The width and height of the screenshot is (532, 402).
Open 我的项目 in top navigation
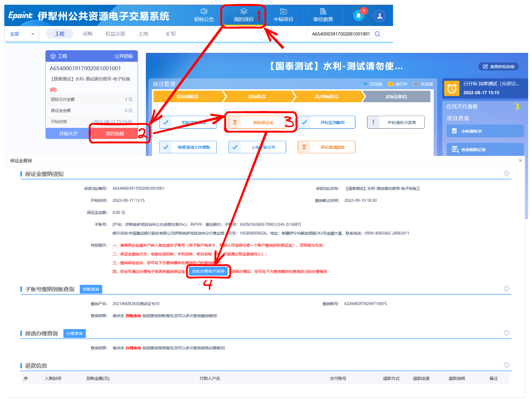coord(243,15)
